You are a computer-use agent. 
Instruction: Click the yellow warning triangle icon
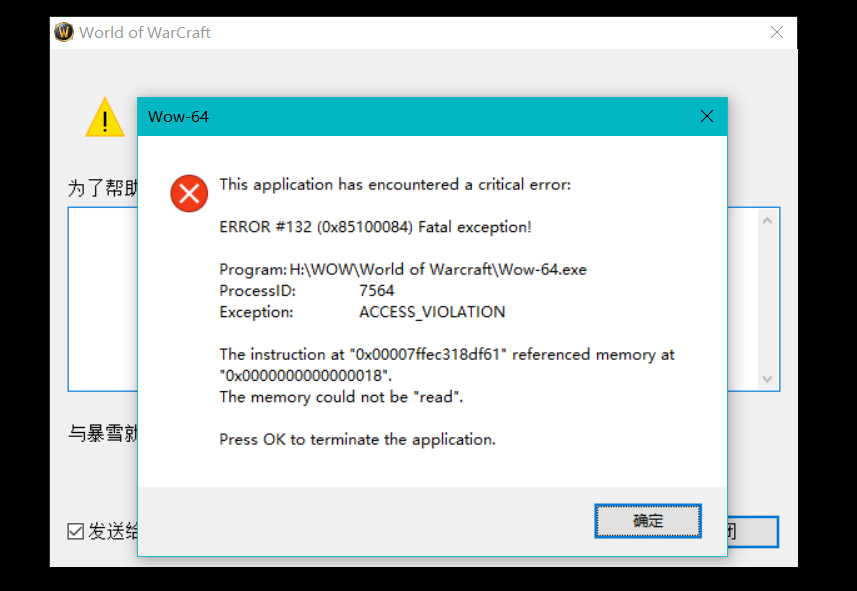coord(105,118)
